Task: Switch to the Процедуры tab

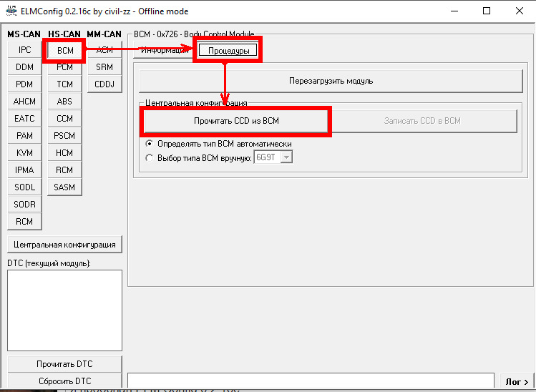Action: click(228, 51)
